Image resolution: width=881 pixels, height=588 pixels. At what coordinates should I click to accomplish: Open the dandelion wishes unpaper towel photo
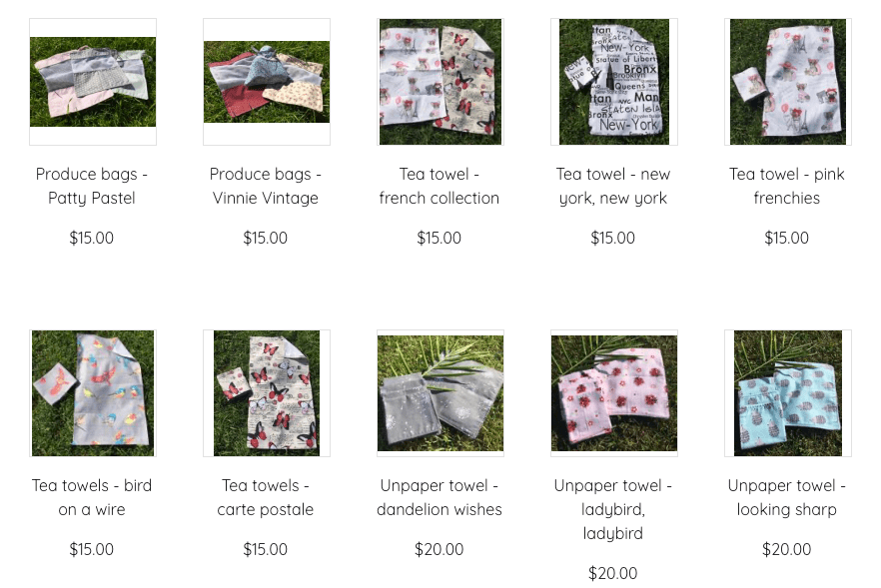click(x=440, y=393)
